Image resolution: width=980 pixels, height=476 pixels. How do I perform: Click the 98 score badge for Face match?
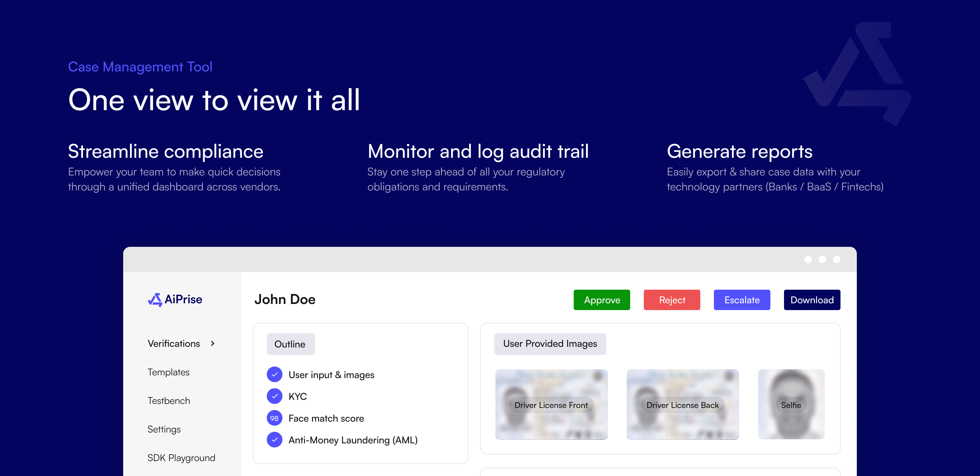pos(274,418)
